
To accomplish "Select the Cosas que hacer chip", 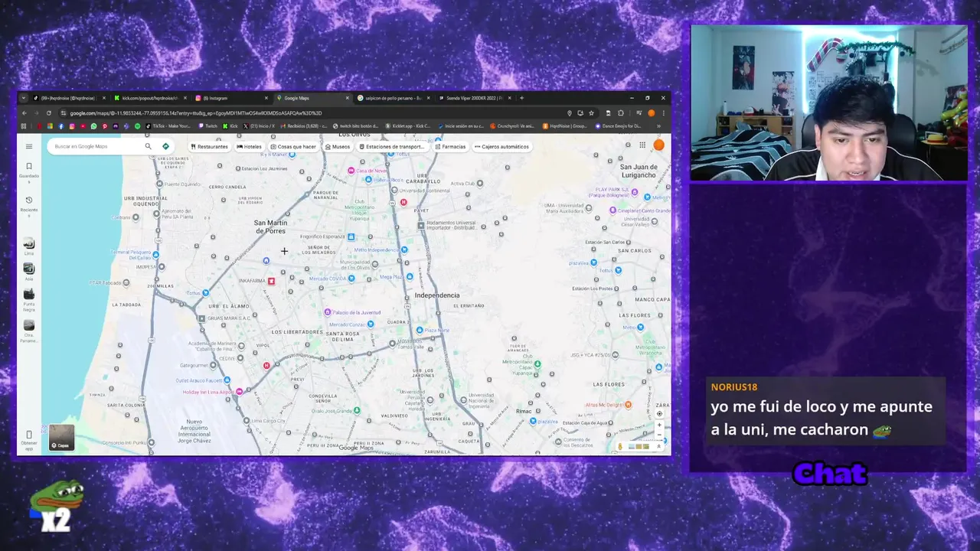I will 294,146.
